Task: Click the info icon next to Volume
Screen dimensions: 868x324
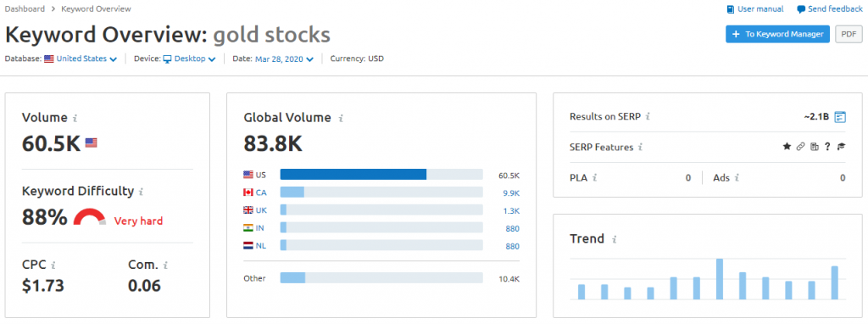Action: coord(75,118)
